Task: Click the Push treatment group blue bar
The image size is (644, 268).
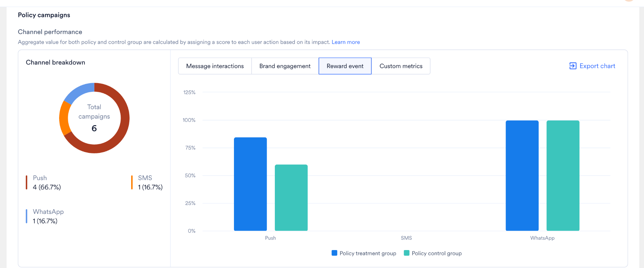Action: [x=250, y=184]
